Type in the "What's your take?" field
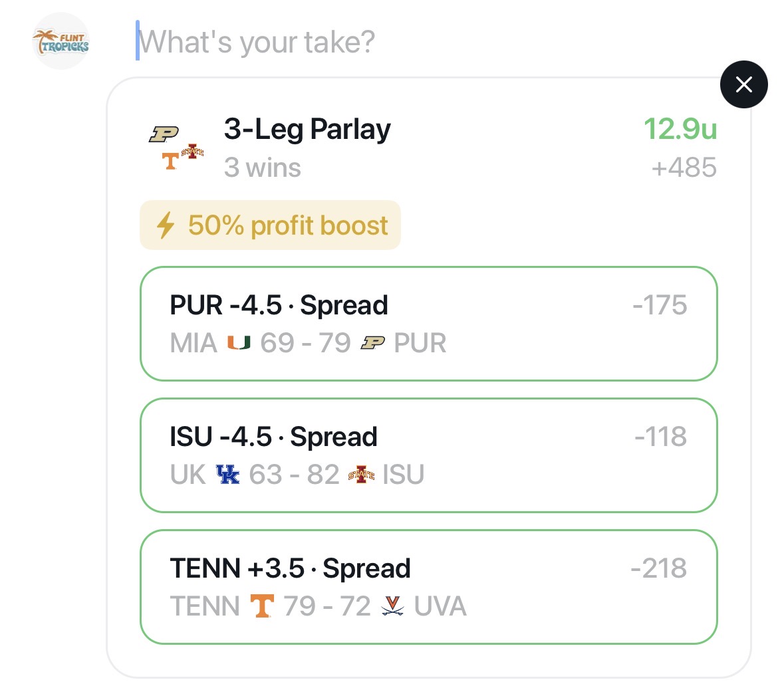 click(x=399, y=41)
